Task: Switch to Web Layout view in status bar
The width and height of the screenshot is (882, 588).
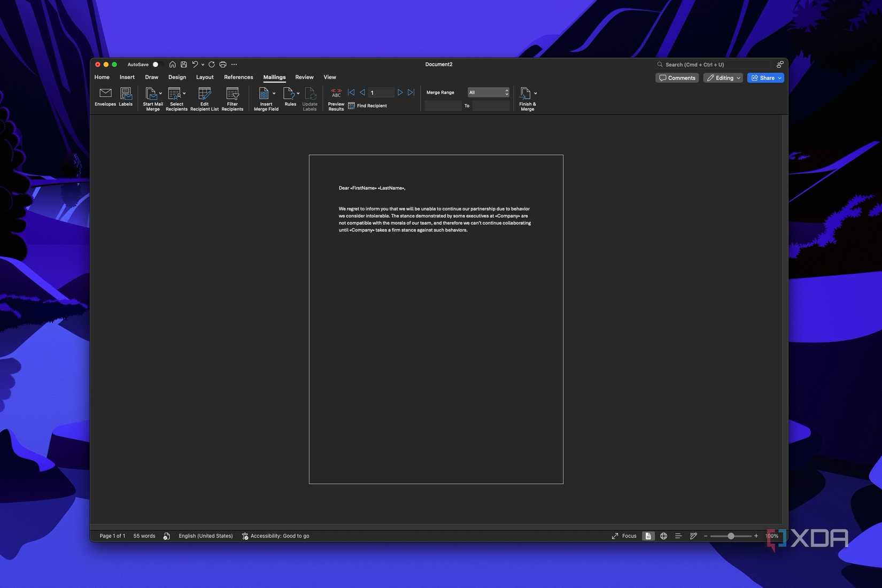Action: coord(663,536)
